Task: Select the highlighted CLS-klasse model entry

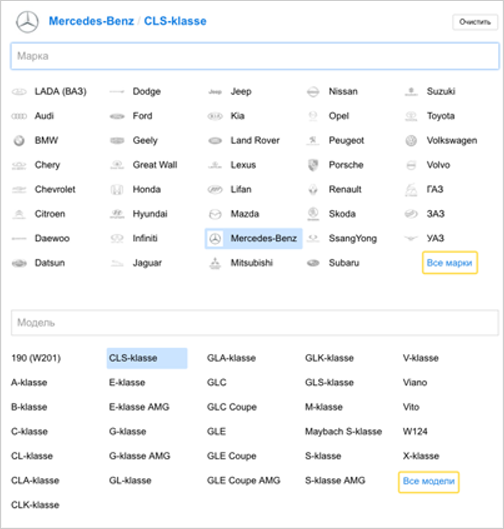Action: click(x=147, y=358)
